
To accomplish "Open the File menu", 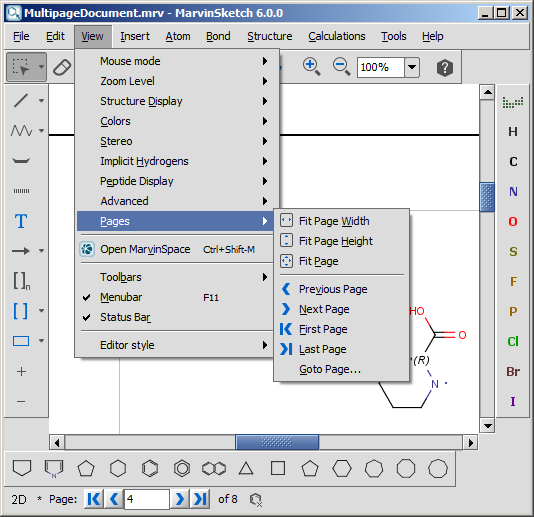I will pyautogui.click(x=21, y=36).
